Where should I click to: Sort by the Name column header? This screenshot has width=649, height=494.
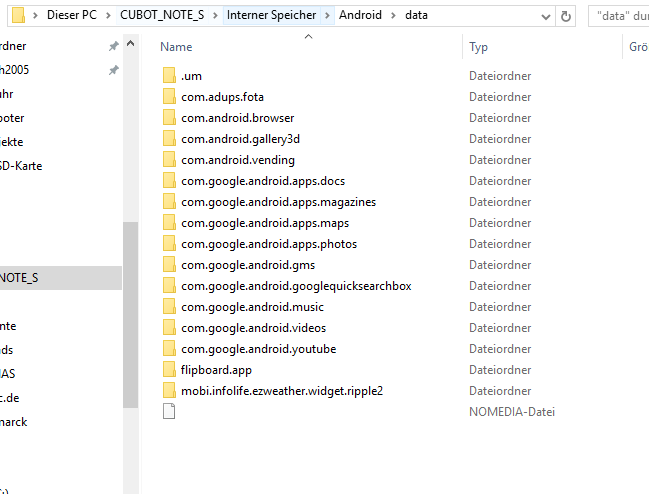tap(176, 47)
